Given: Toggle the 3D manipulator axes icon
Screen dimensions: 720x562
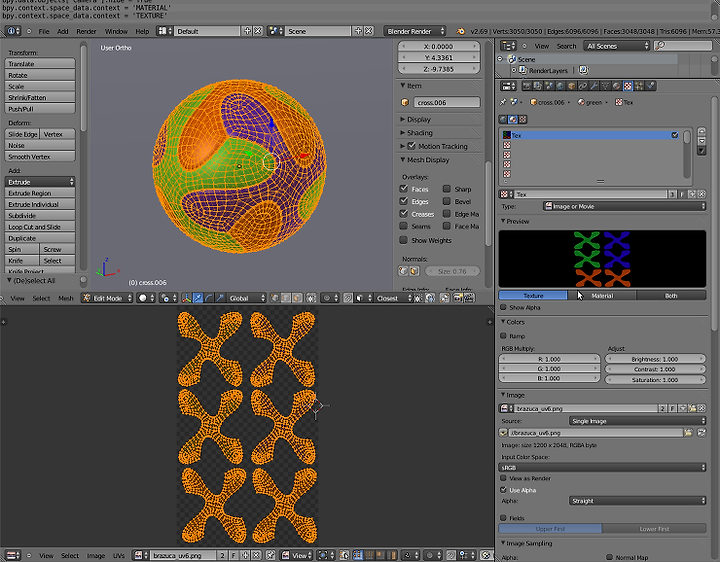Looking at the screenshot, I should coord(186,298).
